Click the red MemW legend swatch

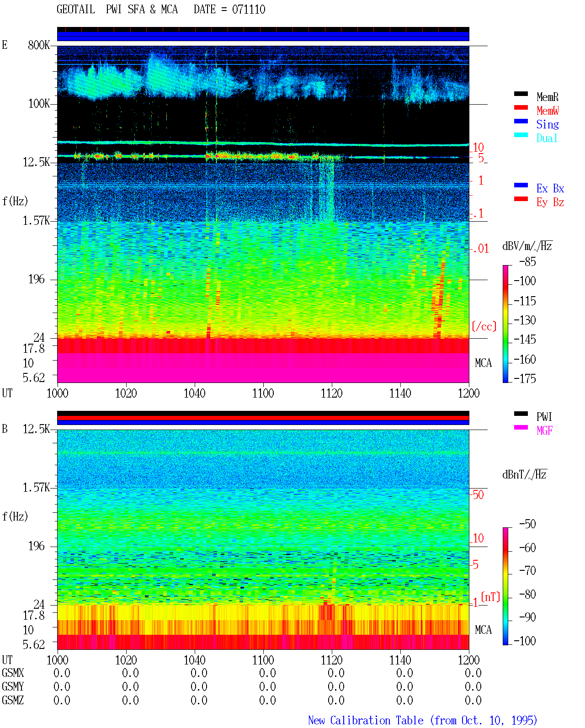[x=521, y=107]
